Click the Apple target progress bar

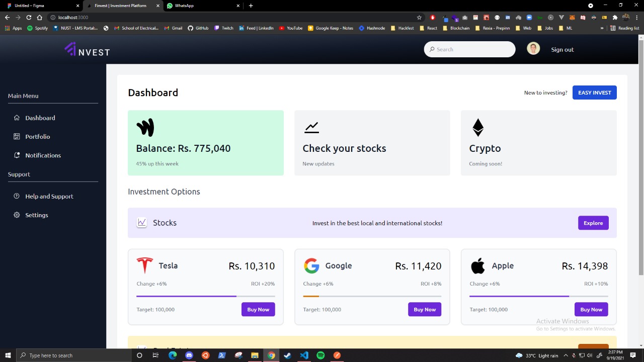[539, 296]
